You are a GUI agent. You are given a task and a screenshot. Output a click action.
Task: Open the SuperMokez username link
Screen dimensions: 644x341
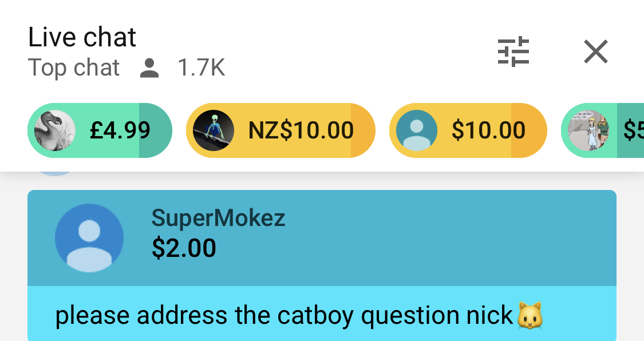coord(218,217)
